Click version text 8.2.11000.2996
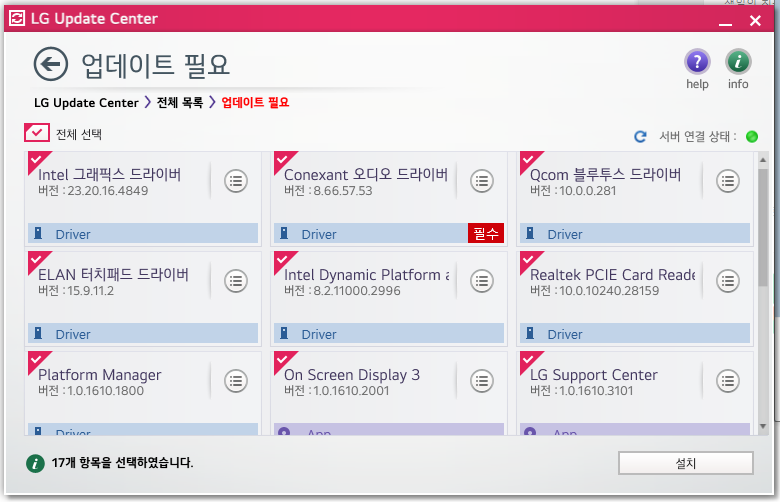 coord(357,291)
